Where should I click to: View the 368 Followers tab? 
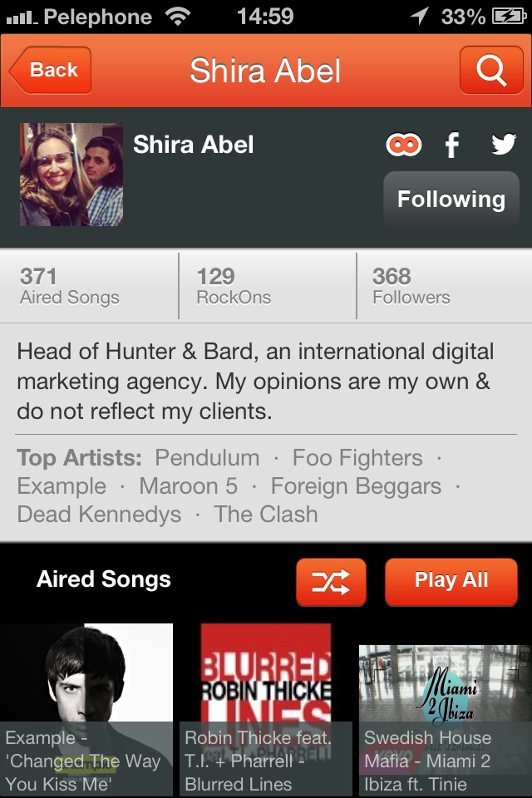[445, 285]
